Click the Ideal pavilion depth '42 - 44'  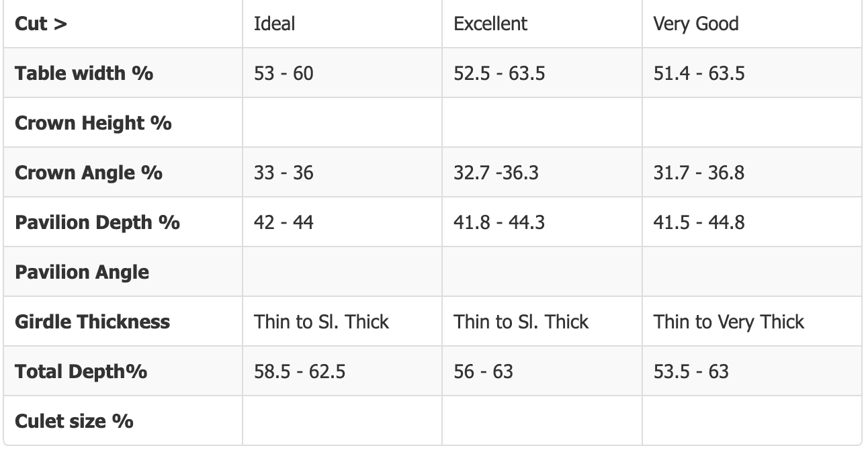coord(284,222)
